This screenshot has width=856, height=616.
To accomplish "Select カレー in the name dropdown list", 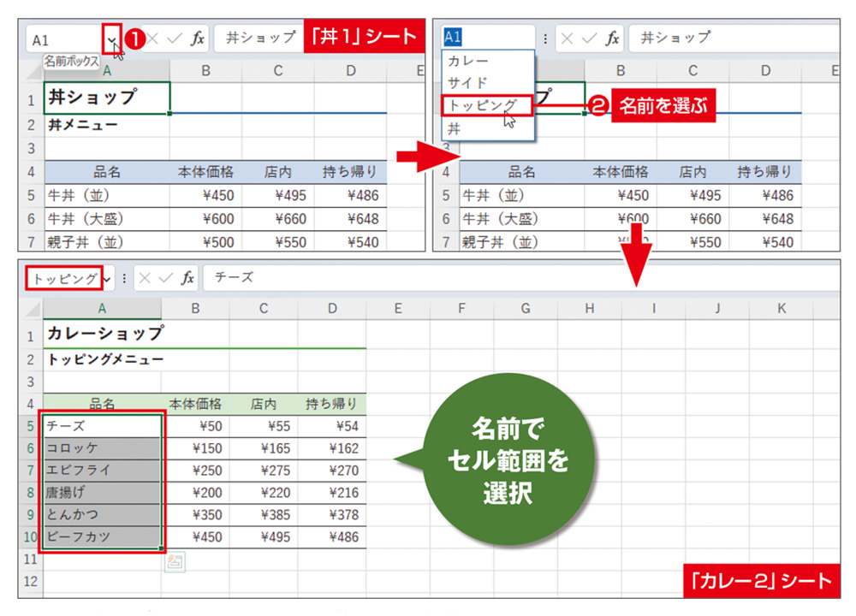I will pyautogui.click(x=468, y=62).
